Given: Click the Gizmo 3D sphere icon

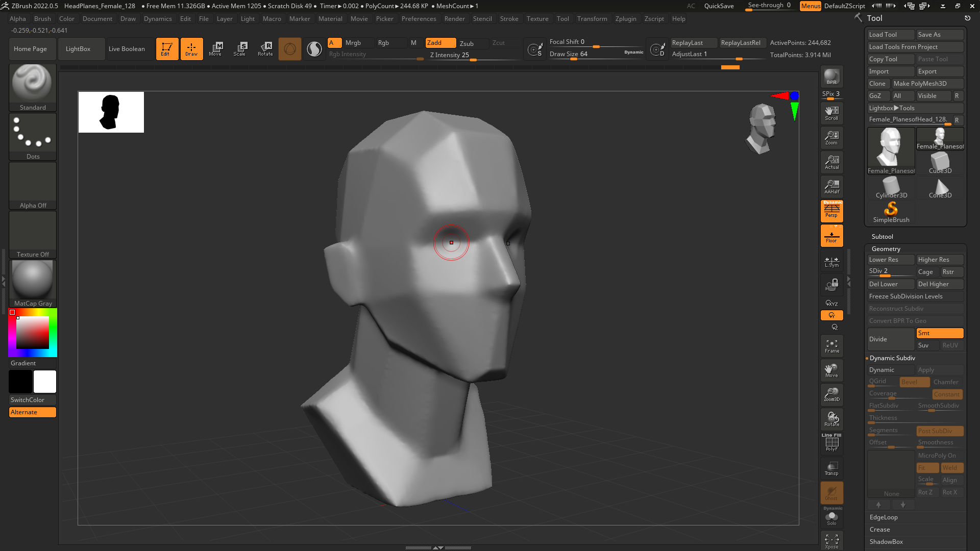Looking at the screenshot, I should coord(289,49).
